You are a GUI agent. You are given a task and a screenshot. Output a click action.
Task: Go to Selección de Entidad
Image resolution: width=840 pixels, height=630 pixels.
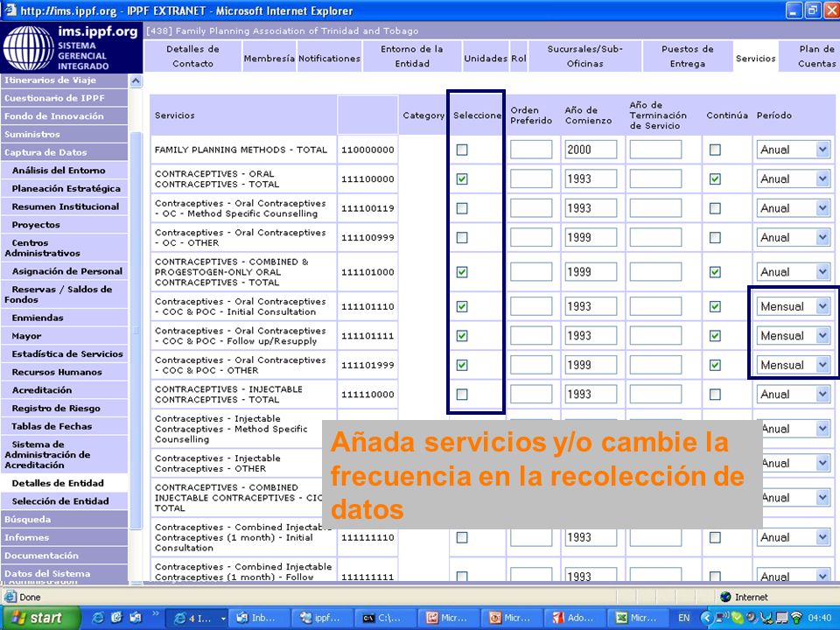tap(64, 500)
